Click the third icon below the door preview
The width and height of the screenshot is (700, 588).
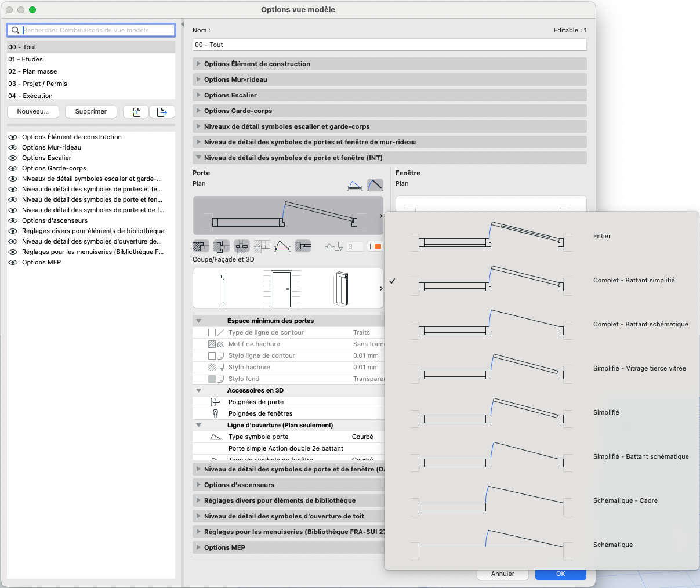[x=242, y=246]
